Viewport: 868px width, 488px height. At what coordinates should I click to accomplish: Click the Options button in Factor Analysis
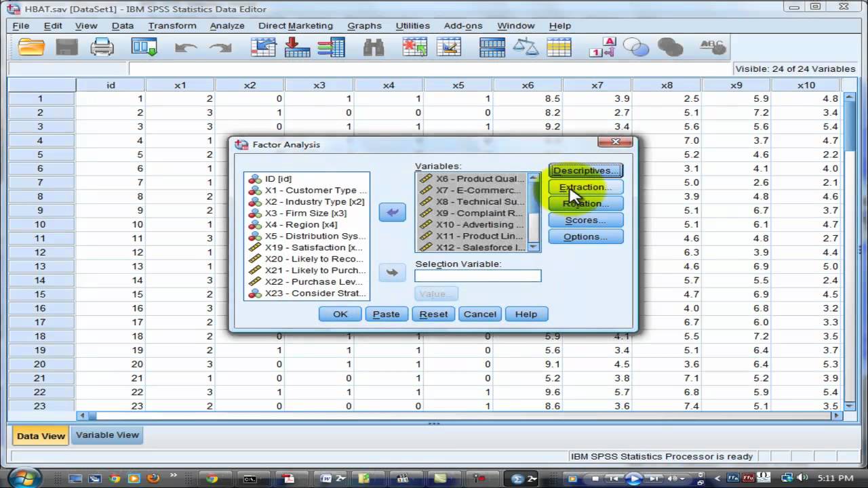(586, 237)
